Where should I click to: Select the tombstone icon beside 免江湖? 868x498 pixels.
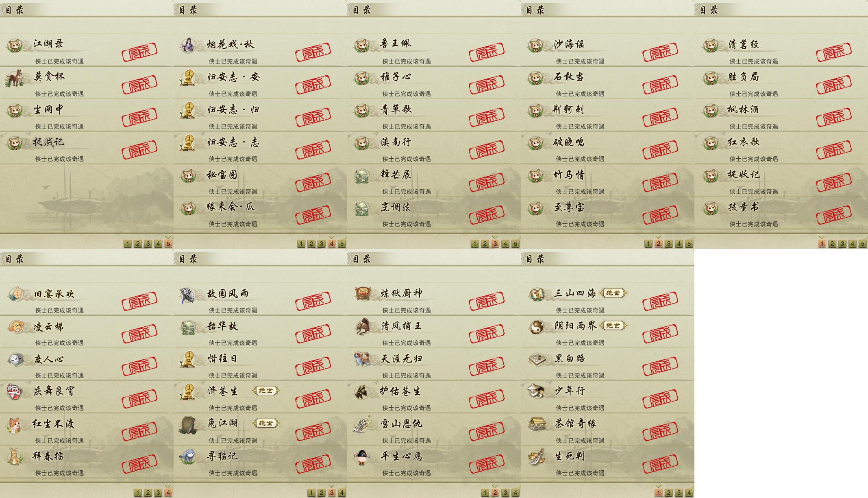[x=187, y=425]
